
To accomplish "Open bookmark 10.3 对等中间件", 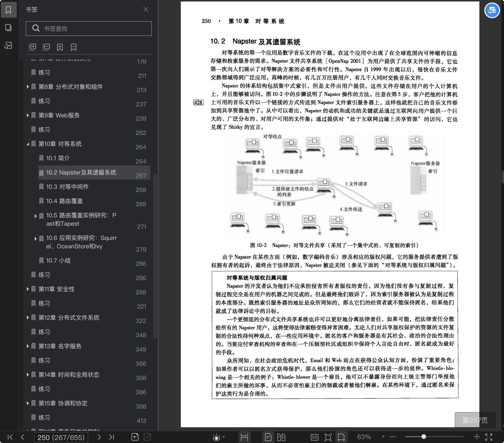I will pos(67,187).
